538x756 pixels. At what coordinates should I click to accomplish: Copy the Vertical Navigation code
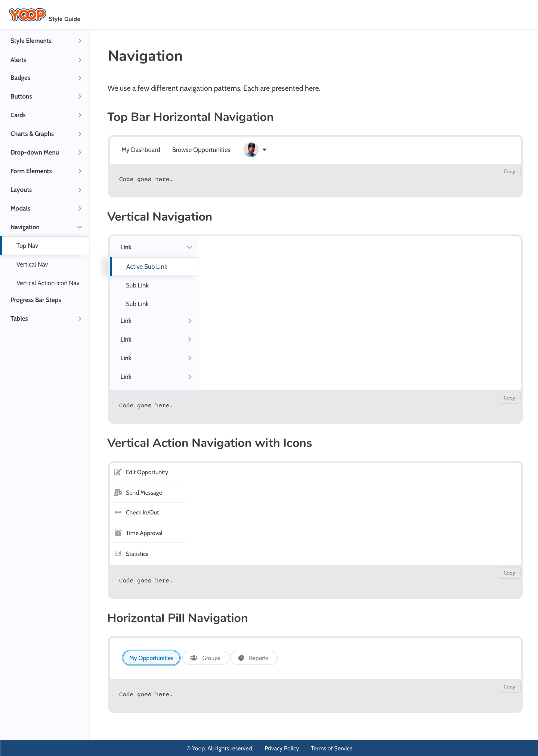509,398
